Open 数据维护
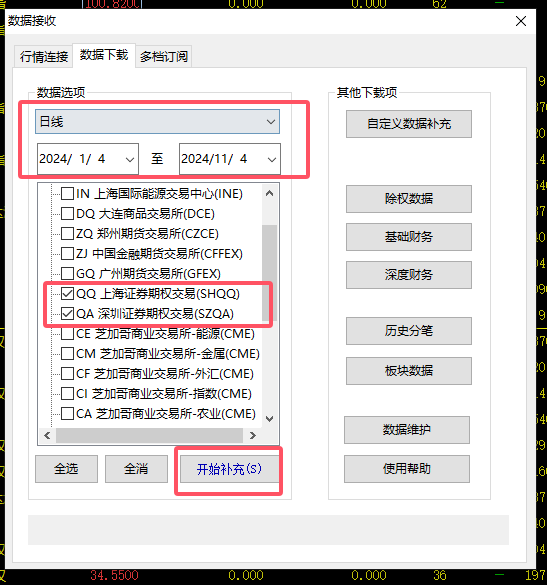 407,430
